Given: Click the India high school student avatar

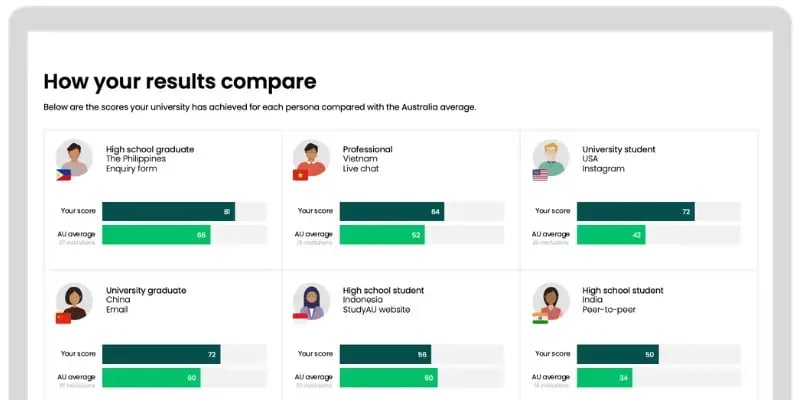Looking at the screenshot, I should [549, 300].
